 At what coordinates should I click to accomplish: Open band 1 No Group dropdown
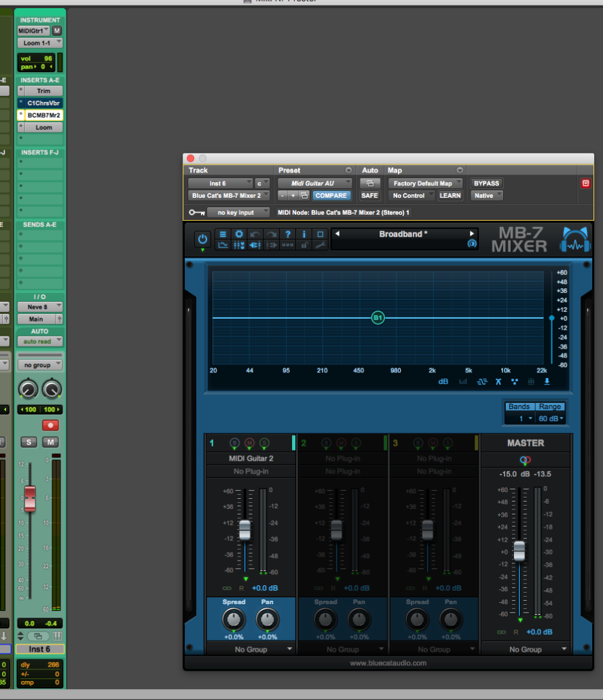tap(251, 650)
